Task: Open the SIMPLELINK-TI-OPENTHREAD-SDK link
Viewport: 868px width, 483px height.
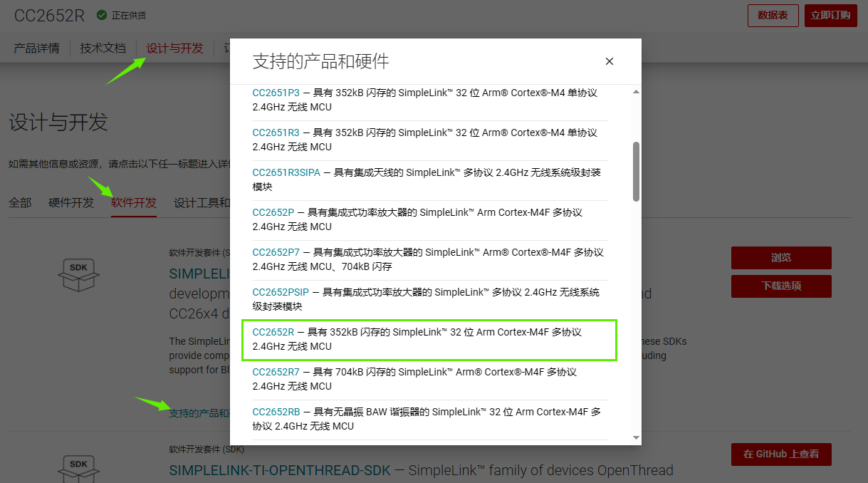Action: click(x=280, y=470)
